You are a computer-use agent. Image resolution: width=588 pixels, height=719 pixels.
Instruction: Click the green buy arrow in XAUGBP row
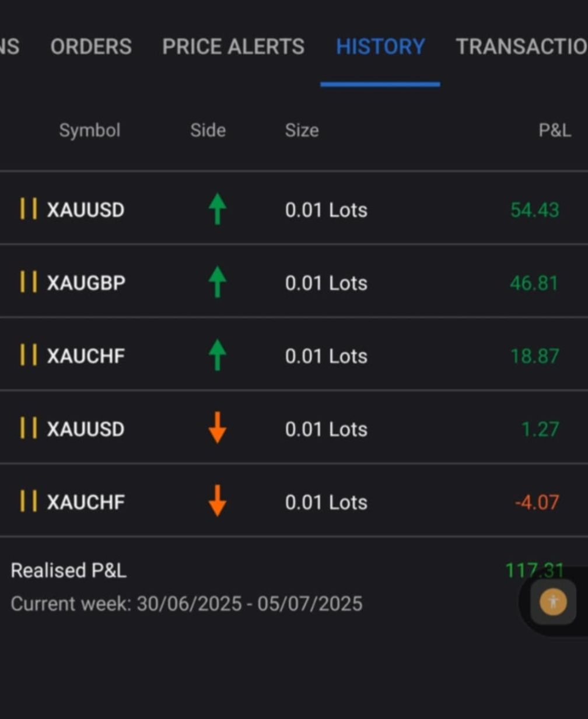pyautogui.click(x=217, y=282)
